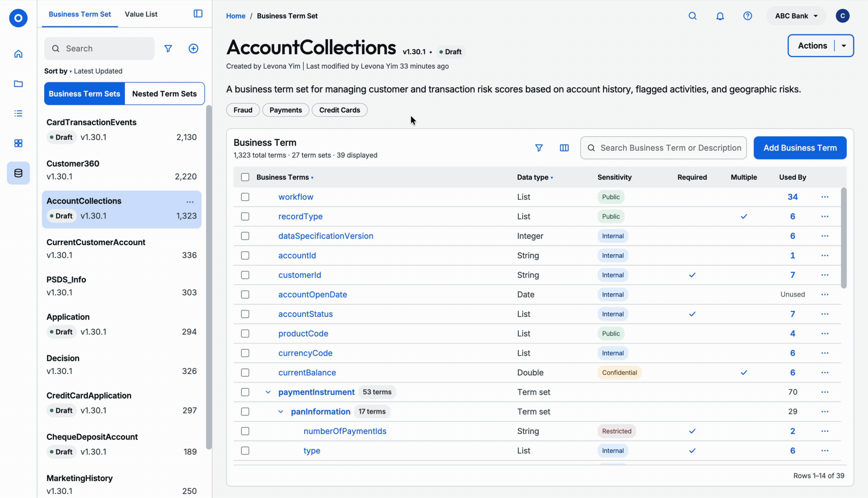This screenshot has width=868, height=498.
Task: Filter the Business Term table
Action: click(538, 148)
